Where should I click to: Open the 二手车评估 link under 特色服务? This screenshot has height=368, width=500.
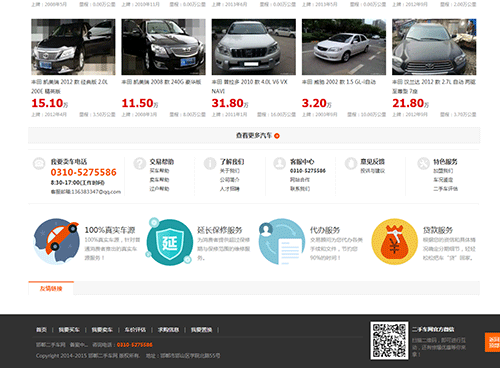[445, 189]
